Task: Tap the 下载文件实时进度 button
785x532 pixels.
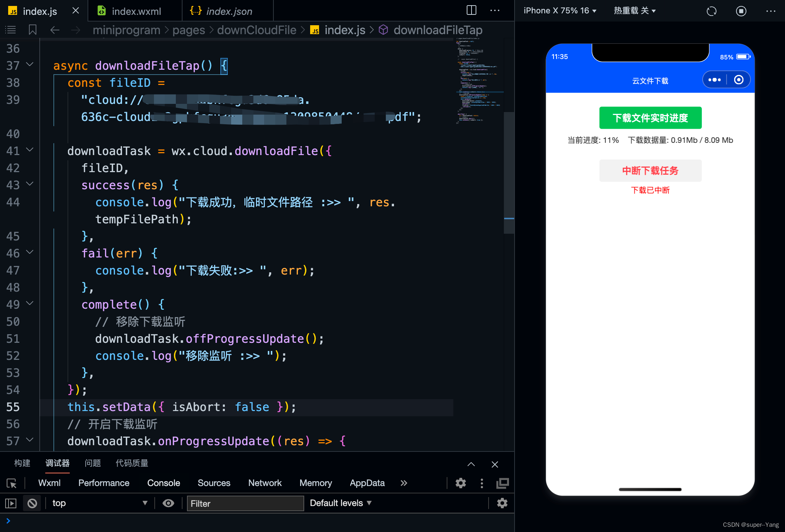Action: 650,118
